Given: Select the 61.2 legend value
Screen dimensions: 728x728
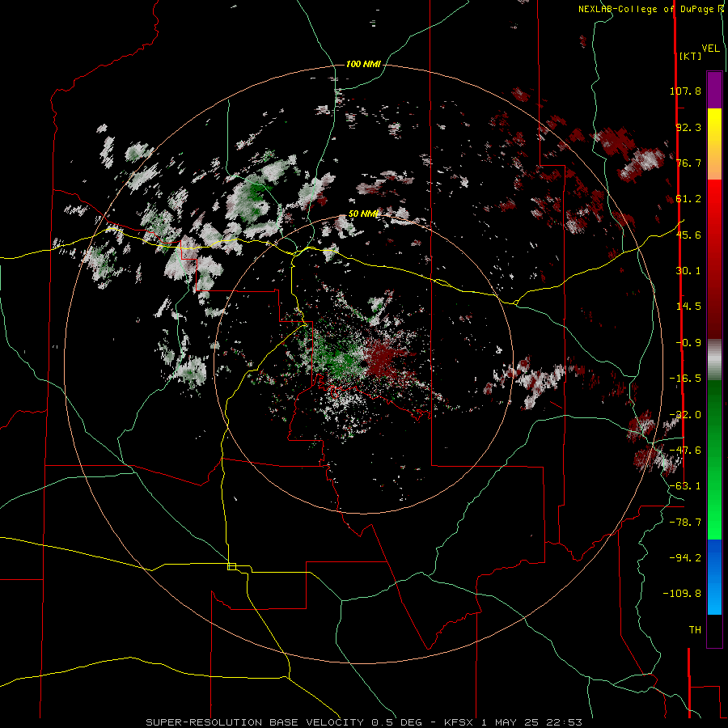Looking at the screenshot, I should point(688,199).
